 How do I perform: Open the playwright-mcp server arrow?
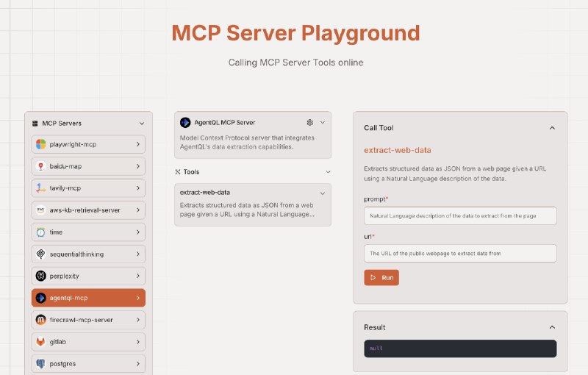[138, 144]
